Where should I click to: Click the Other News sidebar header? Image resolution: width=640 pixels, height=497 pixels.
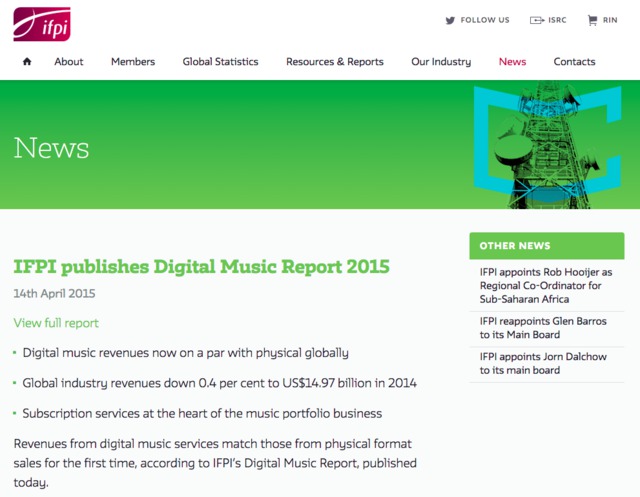tap(546, 245)
